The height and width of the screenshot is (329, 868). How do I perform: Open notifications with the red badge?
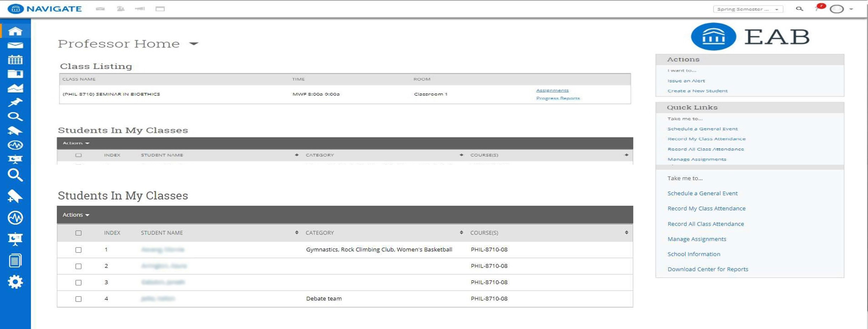[819, 8]
